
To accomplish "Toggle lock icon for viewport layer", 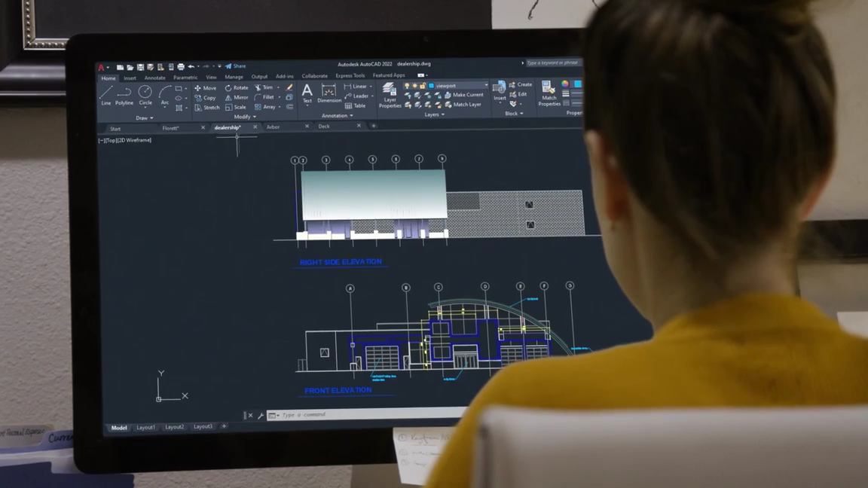I will tap(423, 86).
